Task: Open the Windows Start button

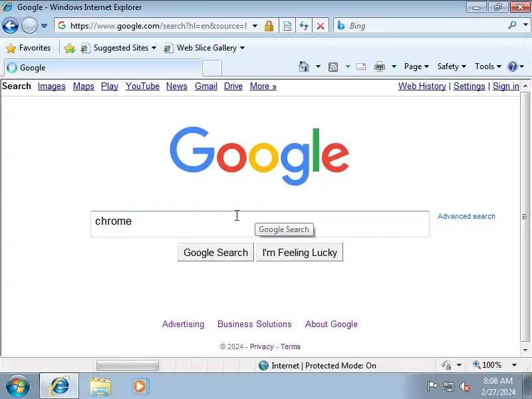Action: 17,386
